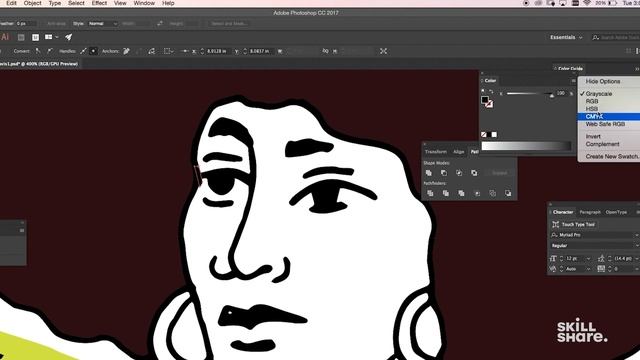The height and width of the screenshot is (360, 640).
Task: Click the Touch Type Tool button
Action: coord(573,224)
